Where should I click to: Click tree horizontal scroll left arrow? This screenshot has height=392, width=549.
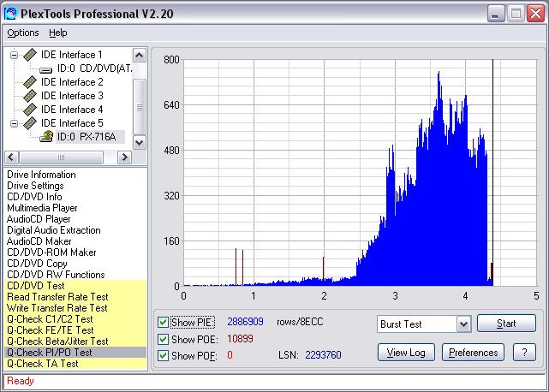(11, 157)
